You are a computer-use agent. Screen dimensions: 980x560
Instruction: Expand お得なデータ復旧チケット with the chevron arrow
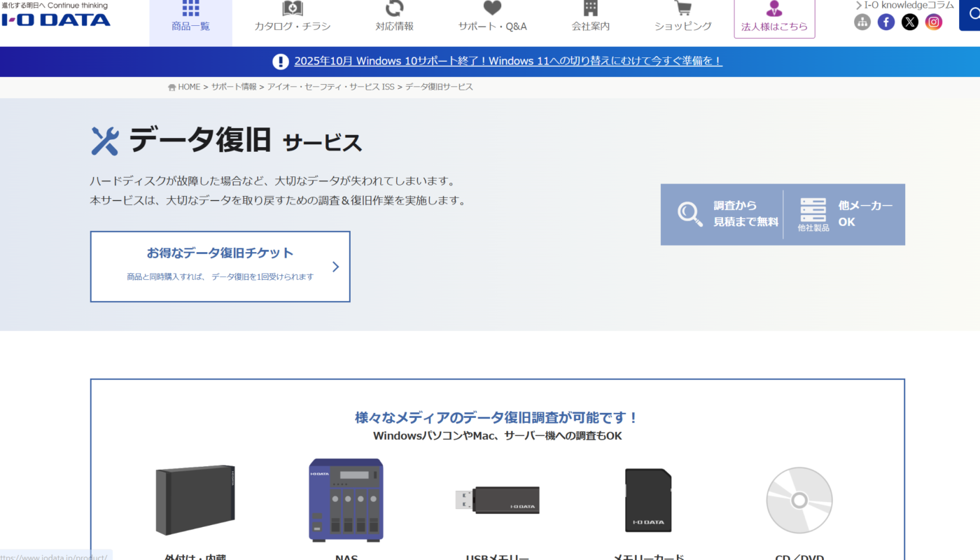pyautogui.click(x=335, y=266)
